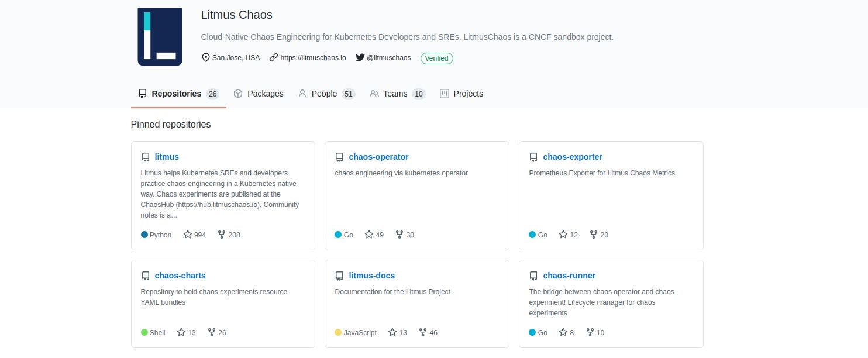Click the yellow JavaScript language dot
Screen dimensions: 868x358
tap(338, 332)
